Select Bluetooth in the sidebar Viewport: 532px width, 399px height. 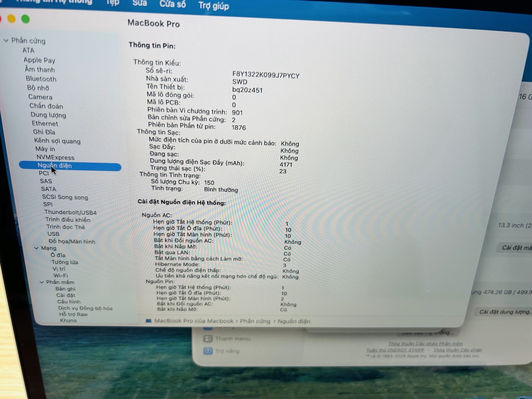(x=41, y=79)
